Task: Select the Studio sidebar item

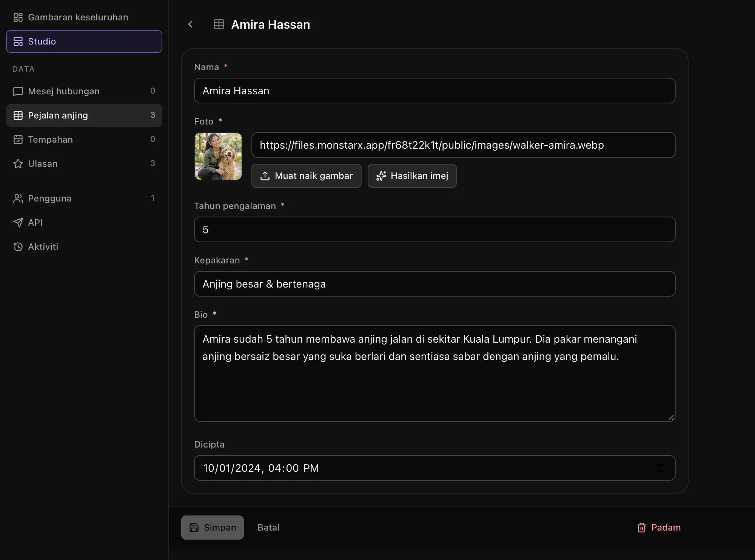Action: click(x=84, y=42)
